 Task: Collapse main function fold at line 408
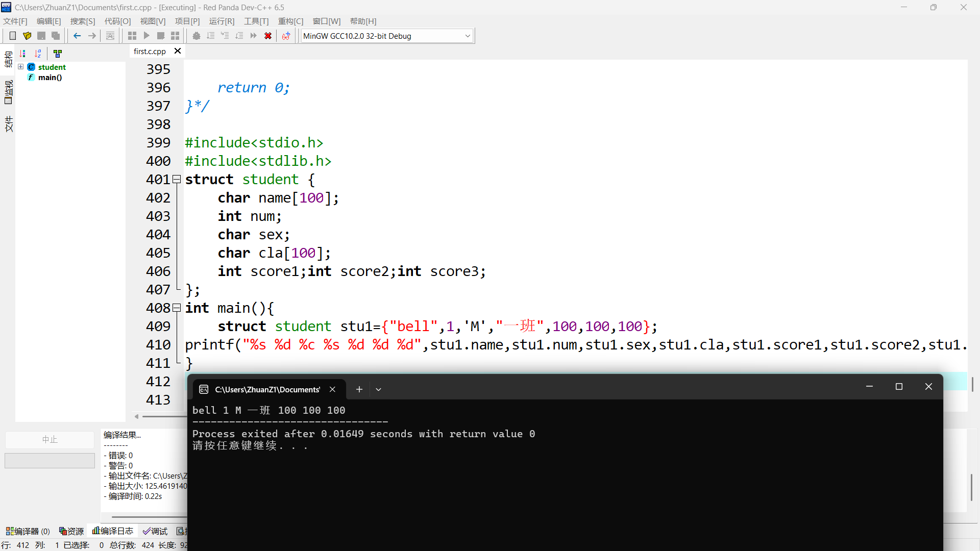tap(177, 308)
